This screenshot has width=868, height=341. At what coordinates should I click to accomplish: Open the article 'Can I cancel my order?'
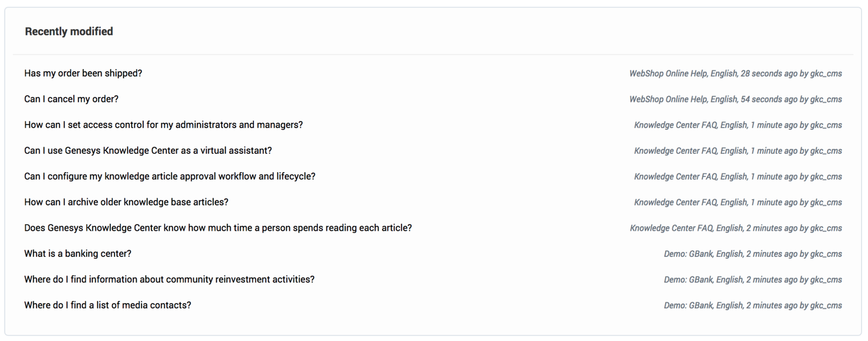pyautogui.click(x=71, y=99)
